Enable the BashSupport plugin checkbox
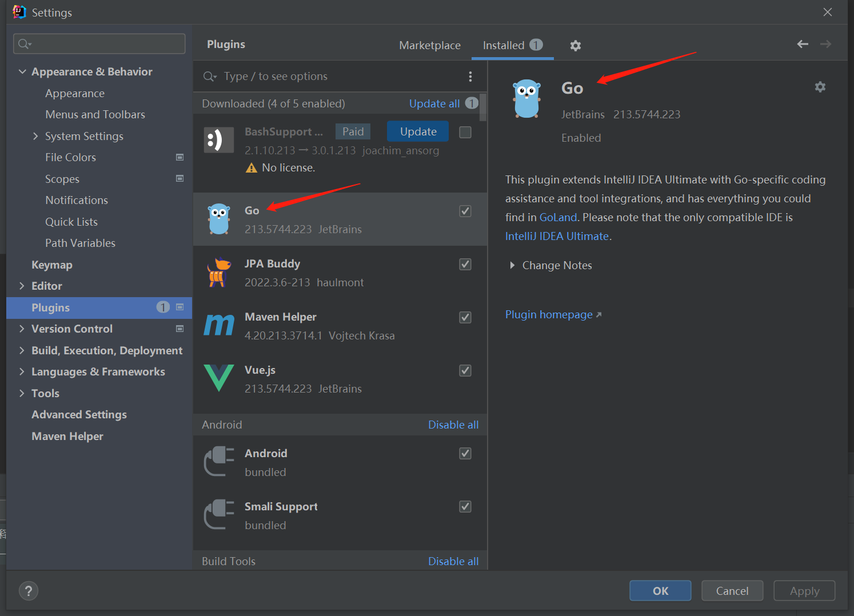 (465, 132)
